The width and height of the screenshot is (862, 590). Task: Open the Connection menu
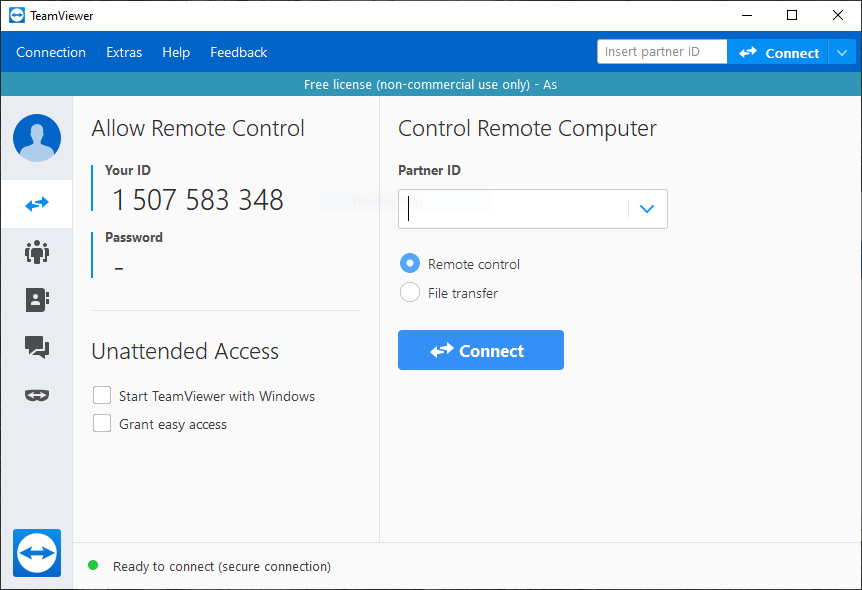pyautogui.click(x=51, y=52)
